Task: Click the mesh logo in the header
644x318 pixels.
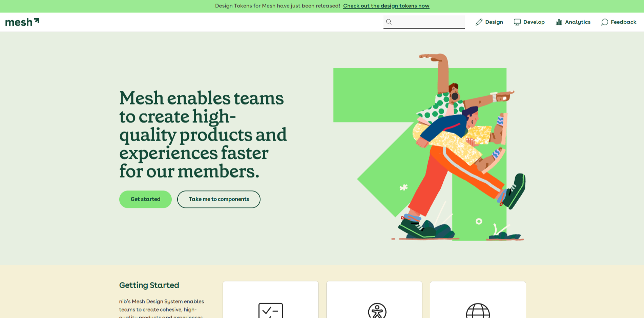Action: [22, 22]
